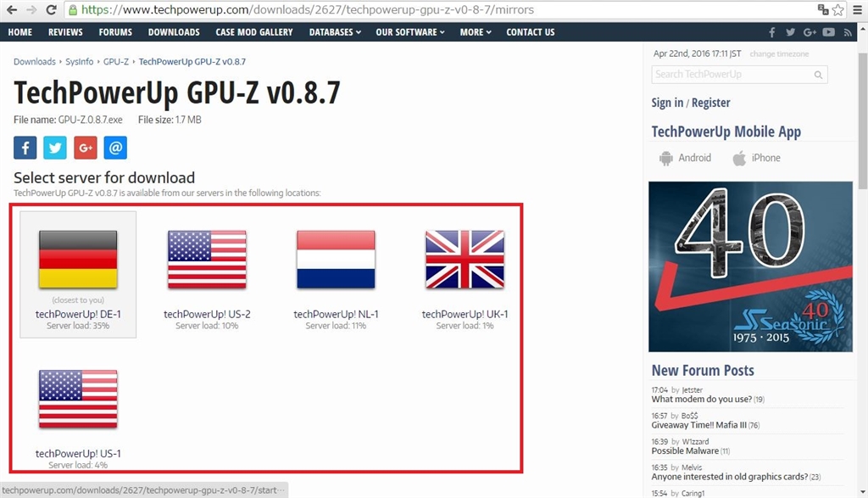Expand the DATABASES dropdown menu

point(335,32)
